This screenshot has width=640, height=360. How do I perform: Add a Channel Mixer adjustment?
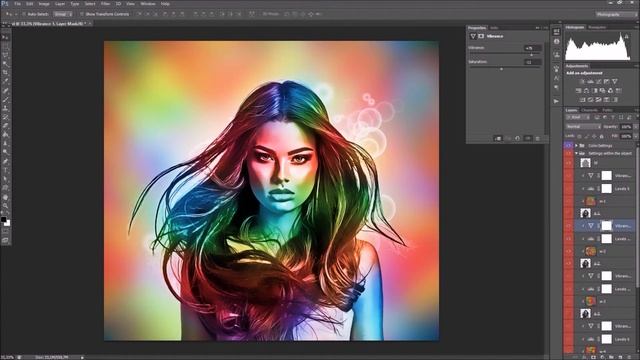point(611,91)
